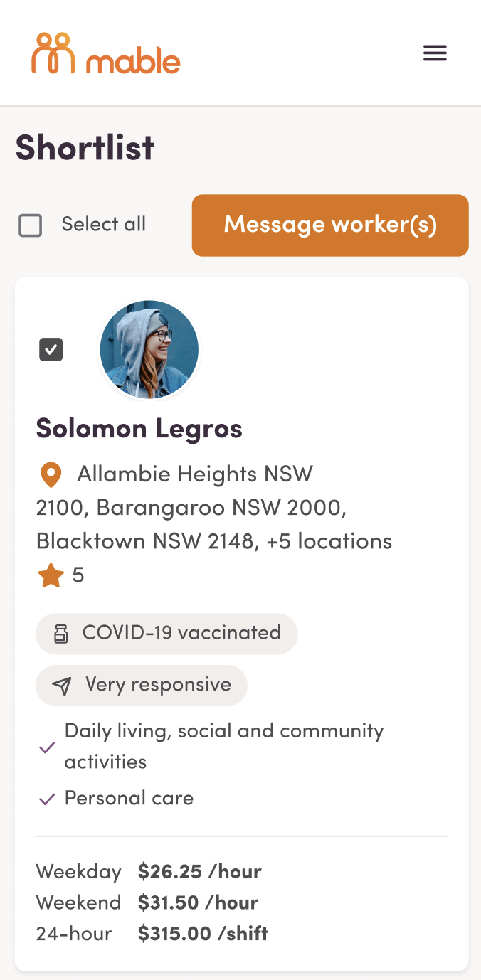The image size is (481, 980).
Task: Open Solomon Legros's profile name link
Action: (139, 428)
